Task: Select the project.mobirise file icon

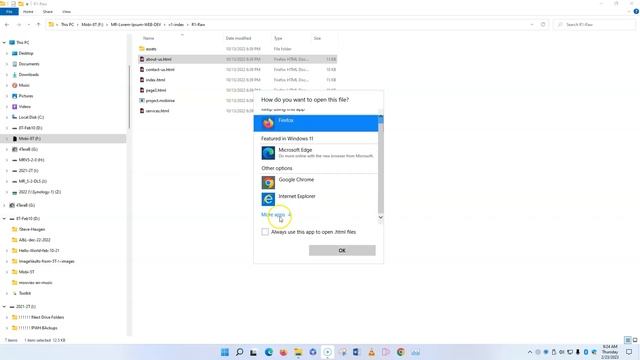Action: pos(142,100)
